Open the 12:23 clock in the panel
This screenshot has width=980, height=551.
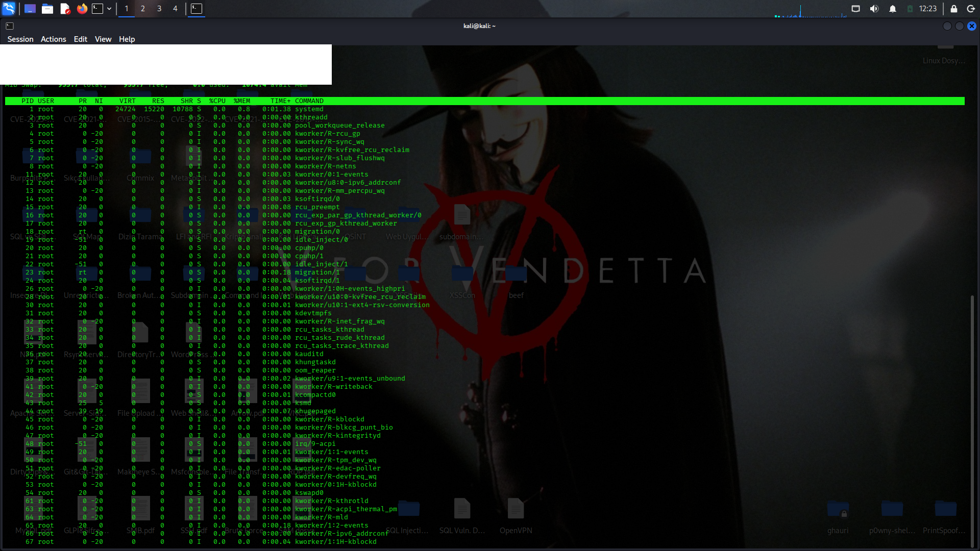[x=928, y=9]
